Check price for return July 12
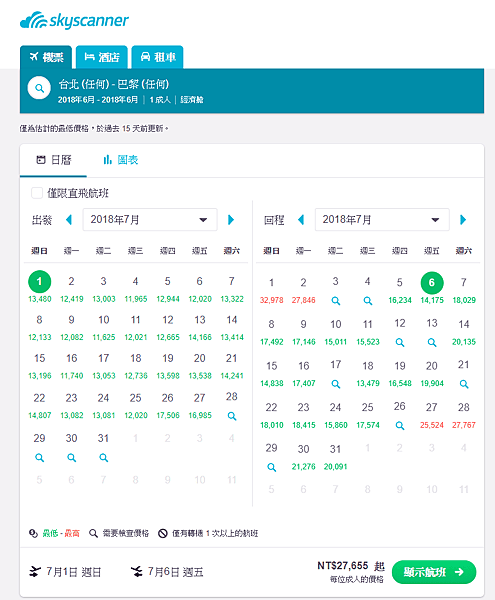 (x=400, y=342)
